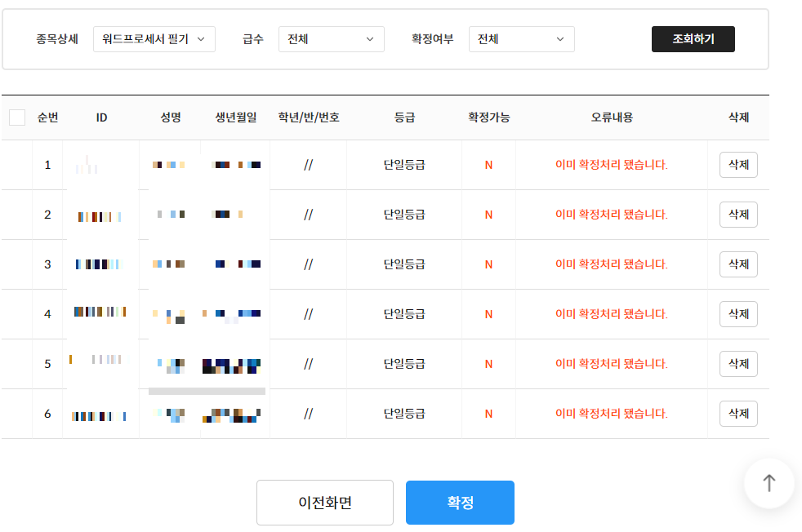Click 삭제 in row 5

(x=738, y=364)
